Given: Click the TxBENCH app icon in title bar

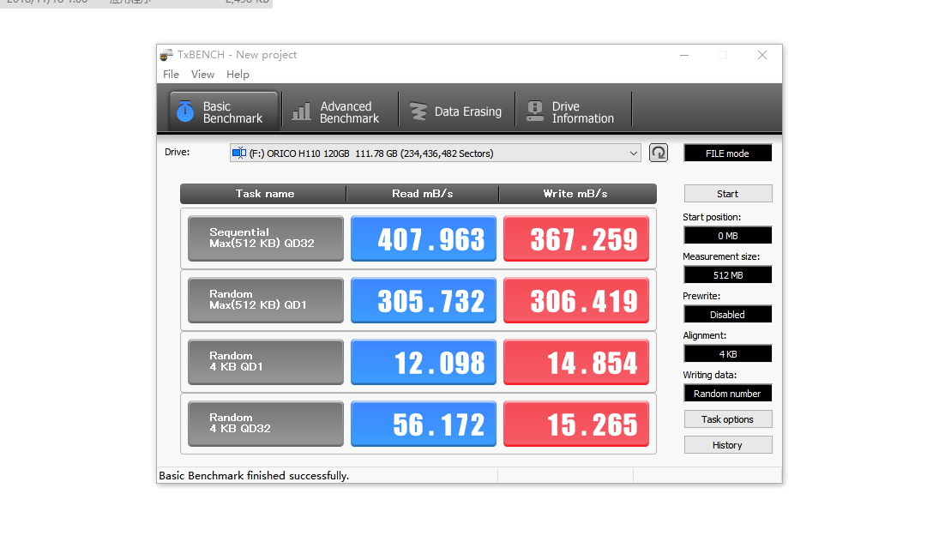Looking at the screenshot, I should pyautogui.click(x=166, y=55).
